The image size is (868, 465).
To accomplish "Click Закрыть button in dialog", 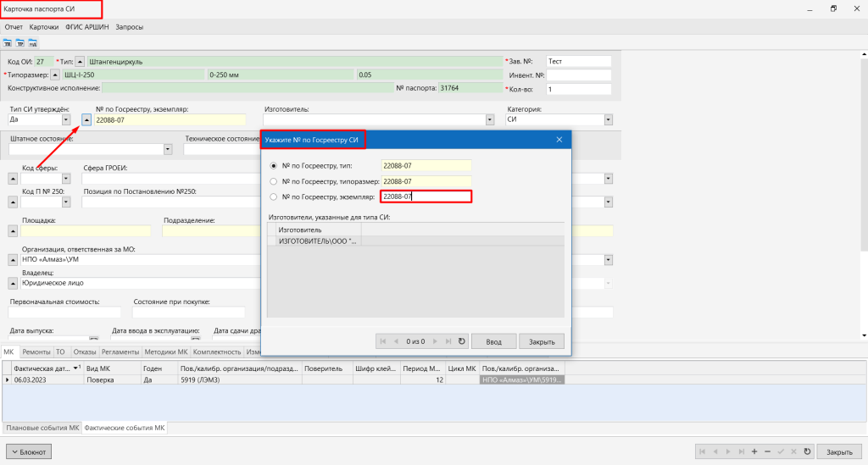I will 542,341.
